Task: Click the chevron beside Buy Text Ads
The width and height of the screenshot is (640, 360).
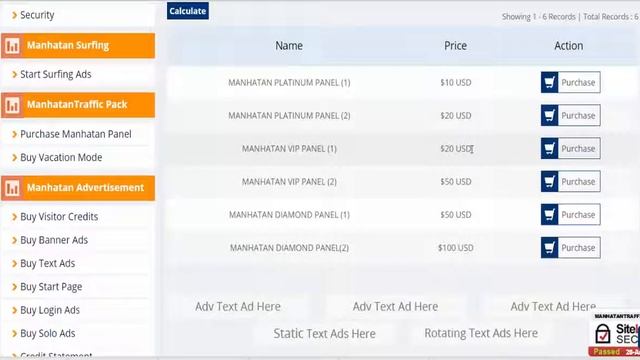Action: click(x=14, y=264)
